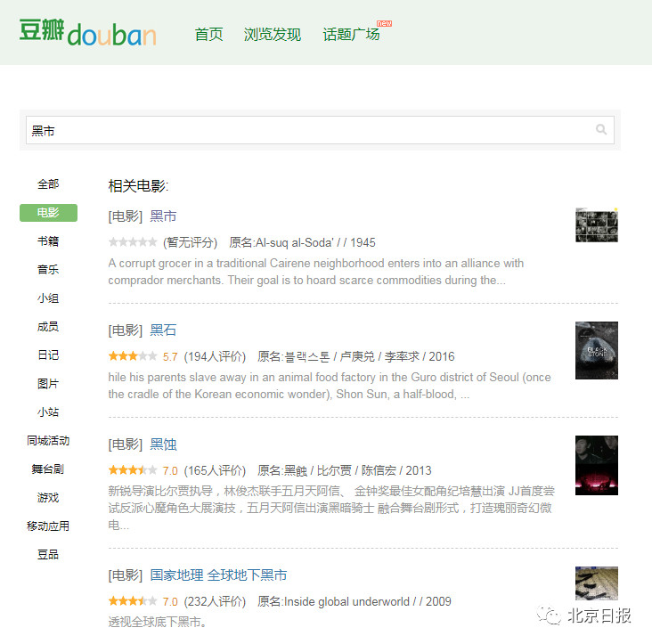Switch to the 音乐 category
Image resolution: width=652 pixels, height=644 pixels.
(x=48, y=269)
